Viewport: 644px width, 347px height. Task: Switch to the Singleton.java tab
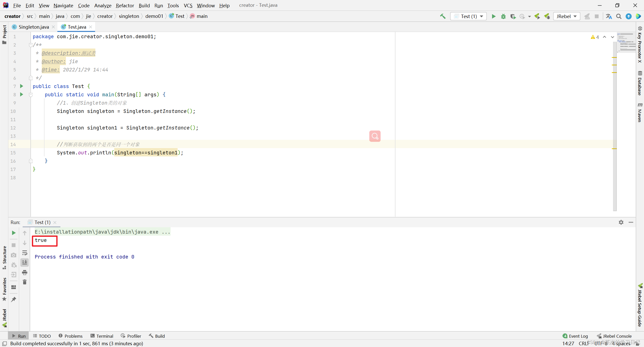click(x=34, y=27)
